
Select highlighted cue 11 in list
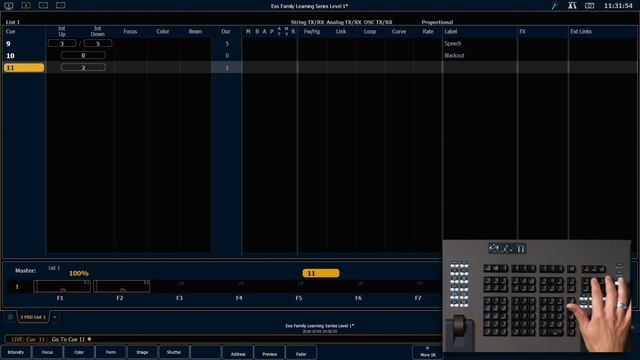coord(24,67)
